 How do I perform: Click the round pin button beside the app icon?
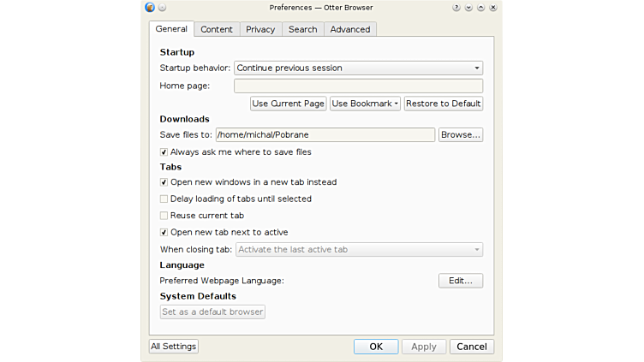[x=162, y=7]
